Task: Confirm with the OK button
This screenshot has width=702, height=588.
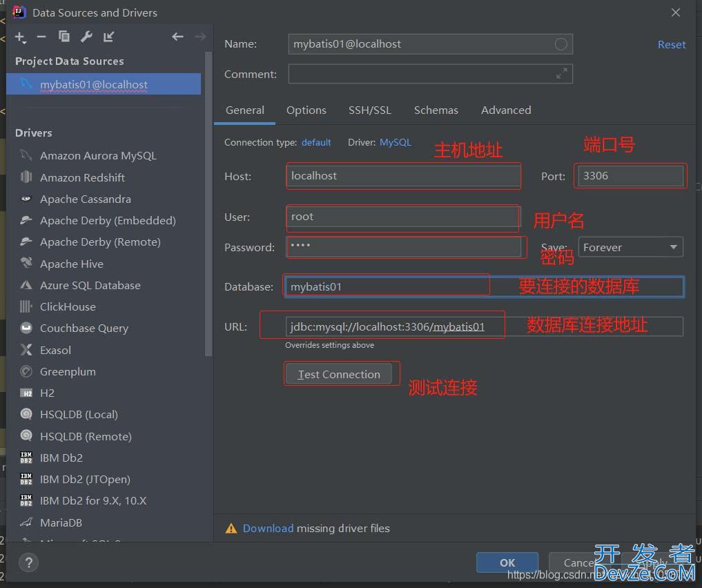Action: pos(507,562)
